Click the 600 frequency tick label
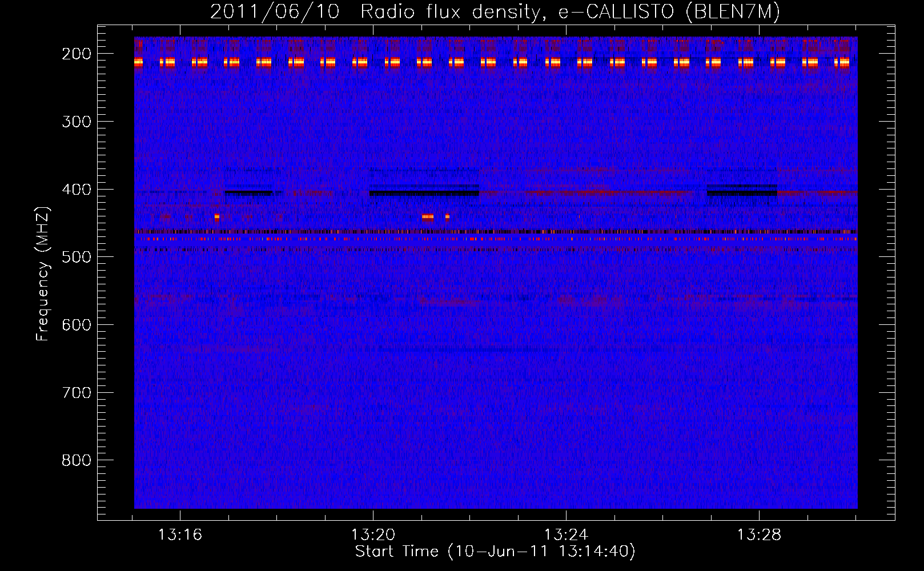This screenshot has width=924, height=571. coord(77,325)
